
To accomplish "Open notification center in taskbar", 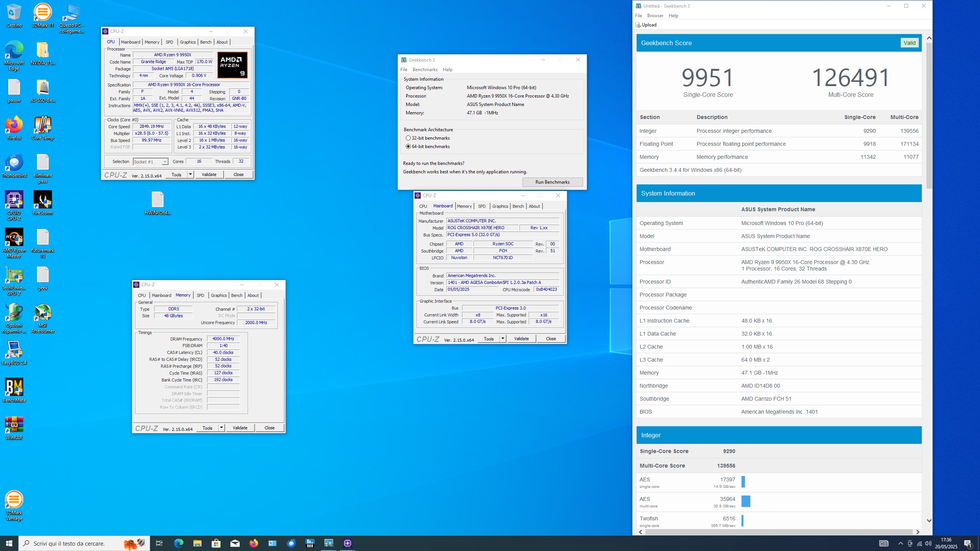I will click(x=968, y=543).
